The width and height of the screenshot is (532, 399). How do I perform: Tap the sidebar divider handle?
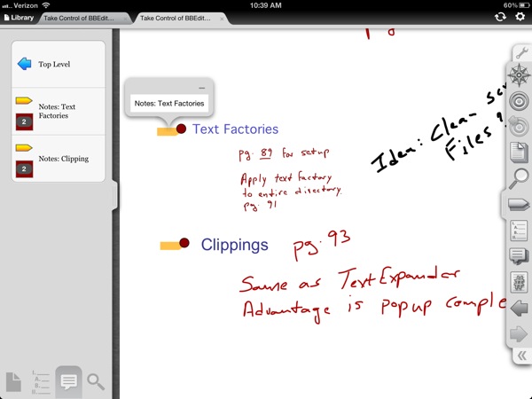point(114,196)
